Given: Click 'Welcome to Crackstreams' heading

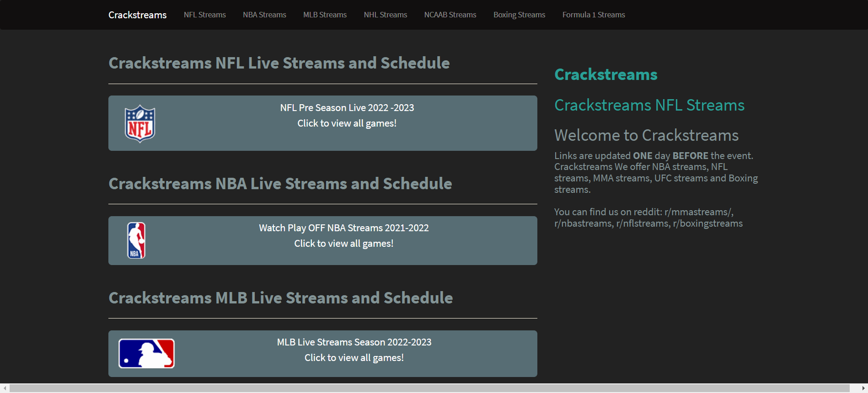Looking at the screenshot, I should tap(646, 135).
